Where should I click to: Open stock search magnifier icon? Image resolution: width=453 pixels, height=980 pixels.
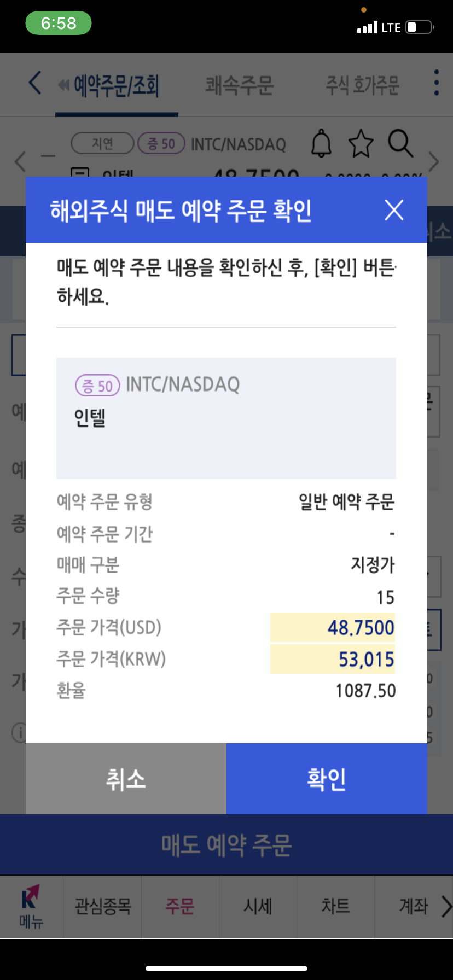click(400, 144)
